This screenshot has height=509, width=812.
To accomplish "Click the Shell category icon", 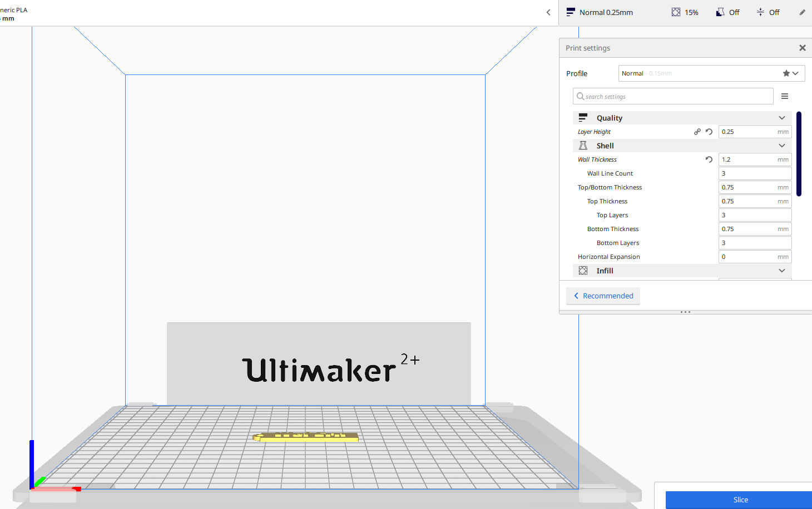I will (x=583, y=146).
